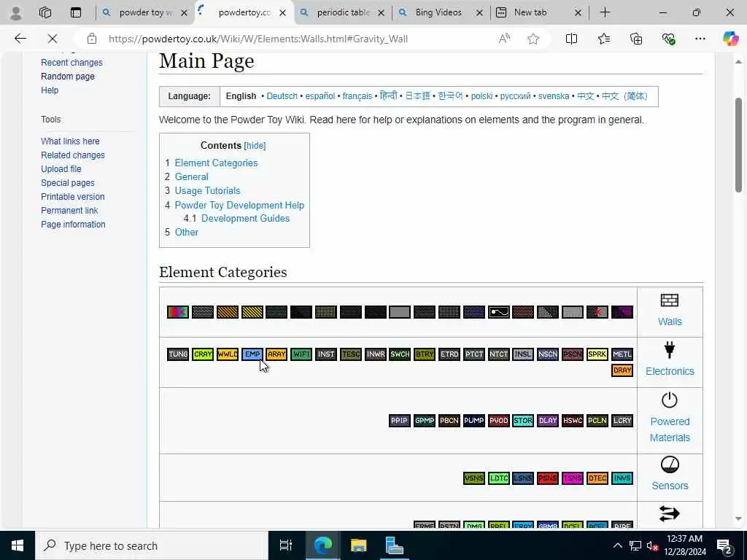Switch wiki language to français
The width and height of the screenshot is (747, 560).
(357, 96)
